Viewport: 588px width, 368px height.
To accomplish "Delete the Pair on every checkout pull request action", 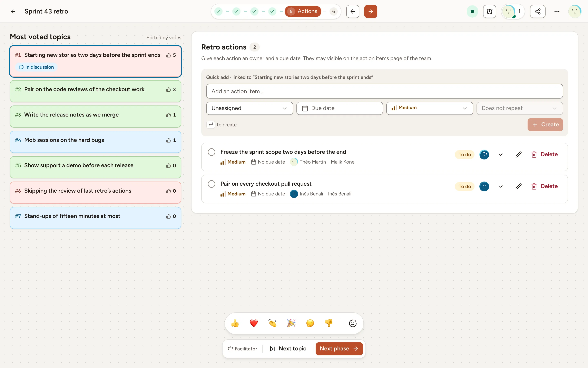I will coord(544,186).
